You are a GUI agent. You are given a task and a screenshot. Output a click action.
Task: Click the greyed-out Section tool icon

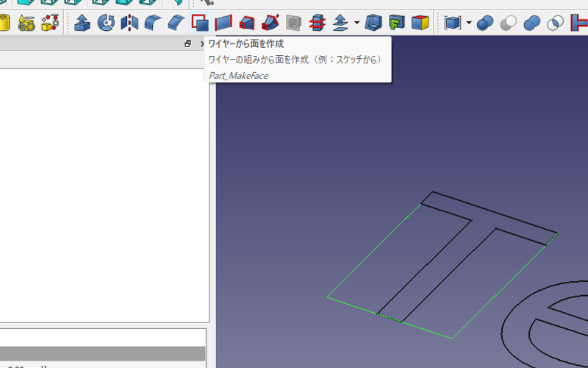(x=293, y=23)
